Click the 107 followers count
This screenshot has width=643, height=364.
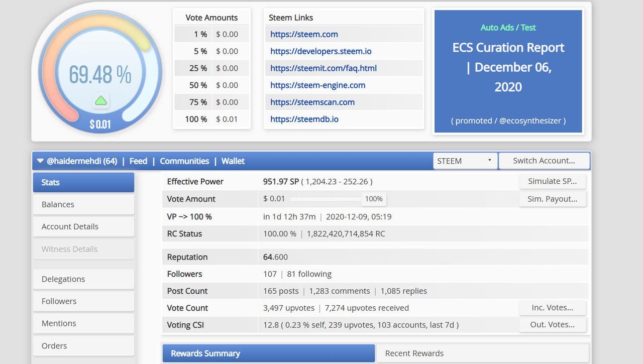[x=270, y=274]
